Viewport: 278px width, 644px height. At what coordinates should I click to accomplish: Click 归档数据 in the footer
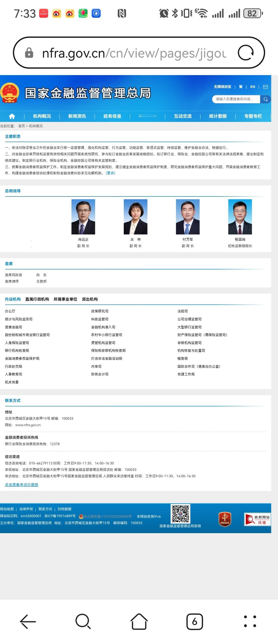65,509
